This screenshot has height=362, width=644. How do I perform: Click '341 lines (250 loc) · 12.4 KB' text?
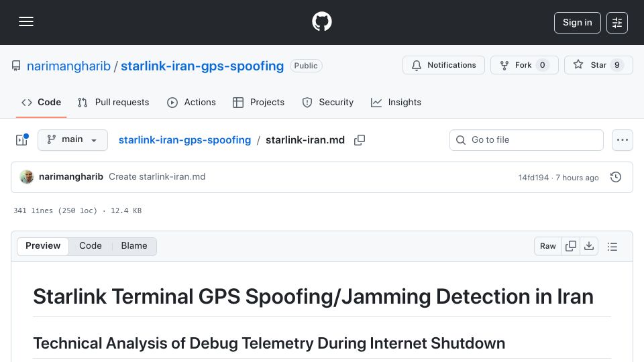pos(78,210)
